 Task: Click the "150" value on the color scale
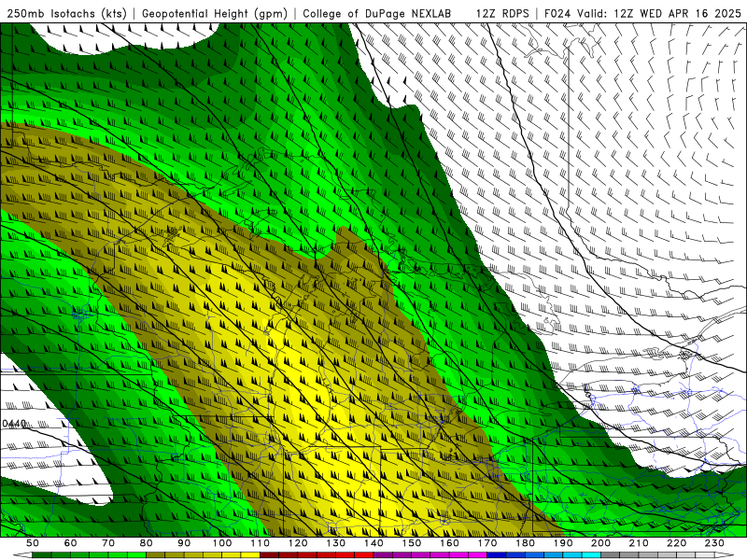[x=412, y=543]
